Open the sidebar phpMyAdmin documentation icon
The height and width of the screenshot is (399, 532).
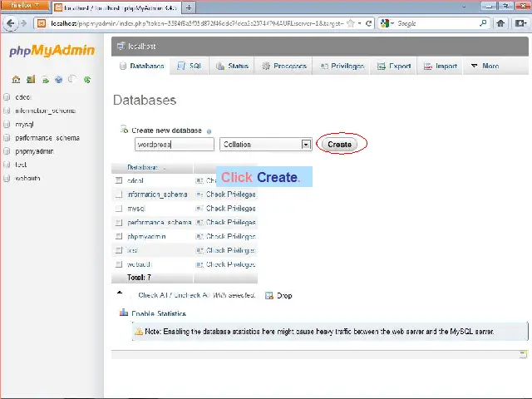click(58, 80)
